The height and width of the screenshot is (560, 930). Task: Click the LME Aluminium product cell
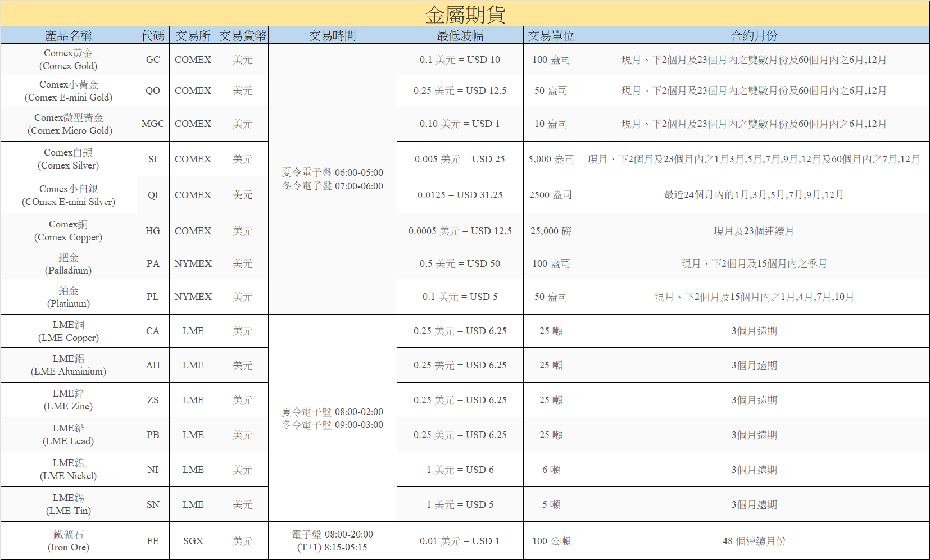[x=69, y=365]
